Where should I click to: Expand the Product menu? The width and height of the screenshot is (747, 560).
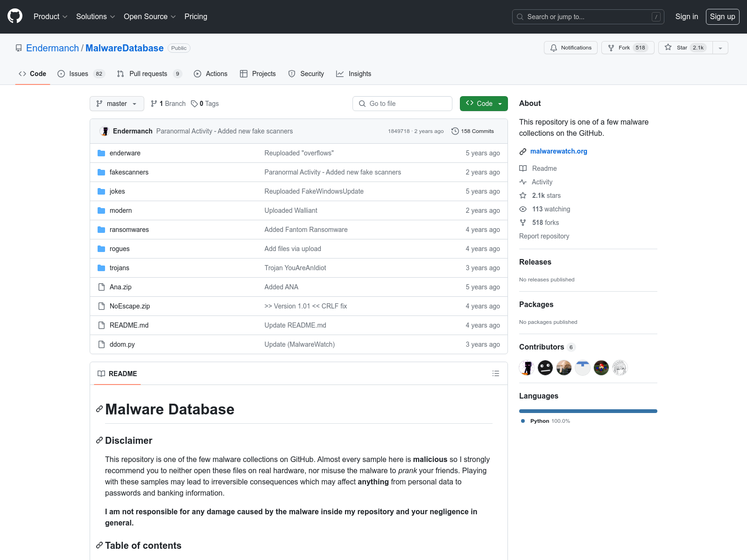pyautogui.click(x=50, y=16)
